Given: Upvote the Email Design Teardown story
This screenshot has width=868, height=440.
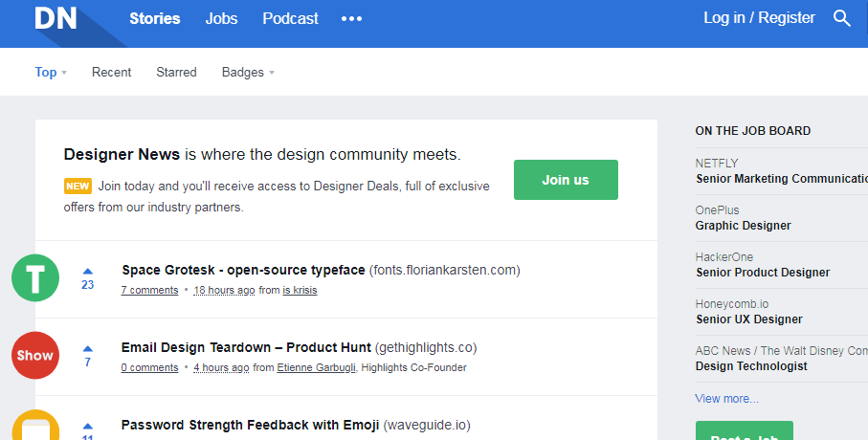Looking at the screenshot, I should click(87, 349).
